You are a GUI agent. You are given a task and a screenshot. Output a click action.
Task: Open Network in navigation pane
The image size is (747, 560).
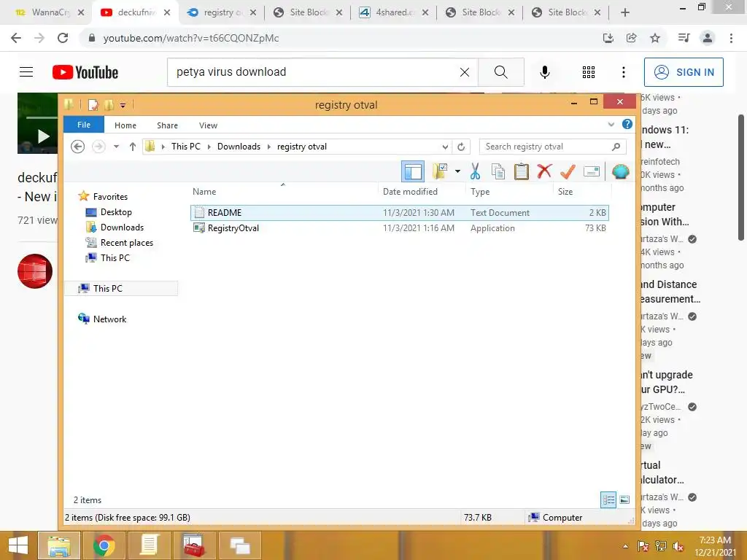109,319
